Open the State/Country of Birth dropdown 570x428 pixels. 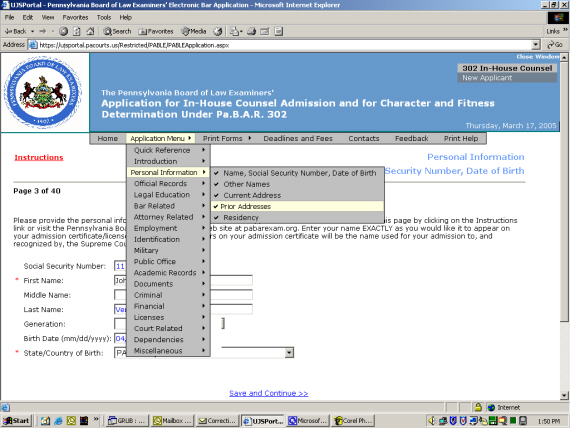[x=289, y=353]
